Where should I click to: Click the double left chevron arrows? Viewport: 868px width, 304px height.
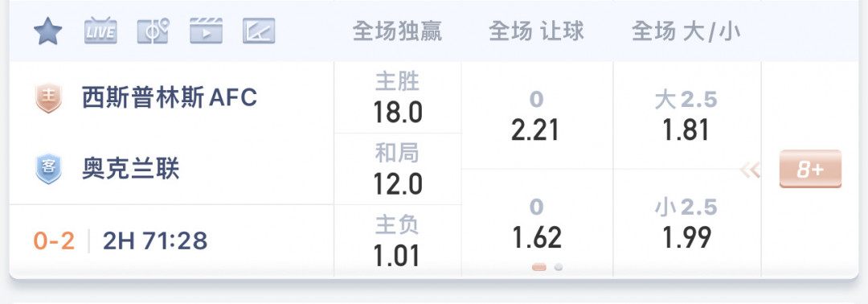click(x=751, y=170)
